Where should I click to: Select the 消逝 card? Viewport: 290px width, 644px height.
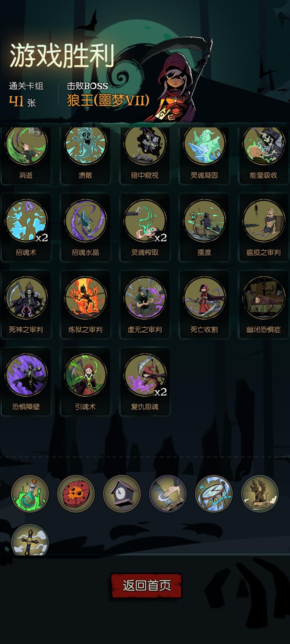(26, 155)
